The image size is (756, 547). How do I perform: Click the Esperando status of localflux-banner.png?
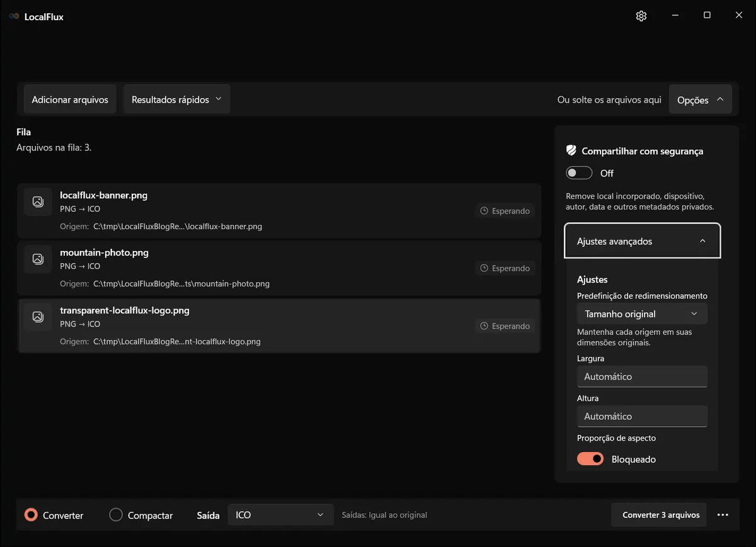pyautogui.click(x=505, y=211)
